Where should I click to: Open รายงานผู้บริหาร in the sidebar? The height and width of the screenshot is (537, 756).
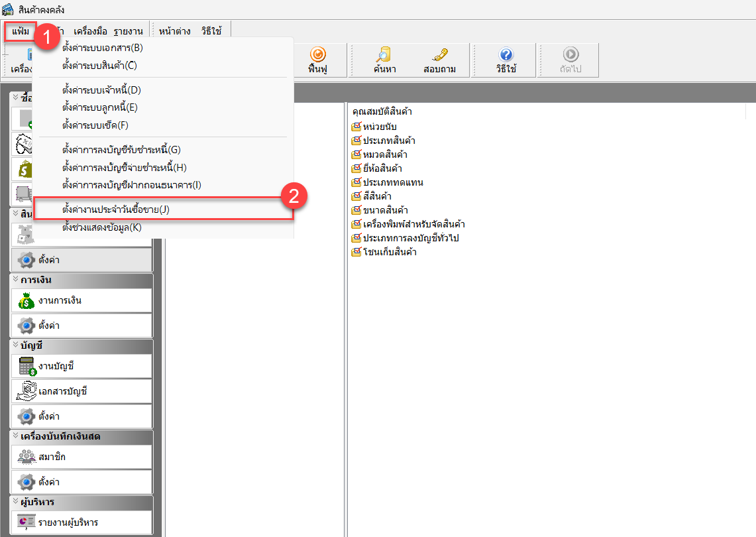pyautogui.click(x=81, y=522)
